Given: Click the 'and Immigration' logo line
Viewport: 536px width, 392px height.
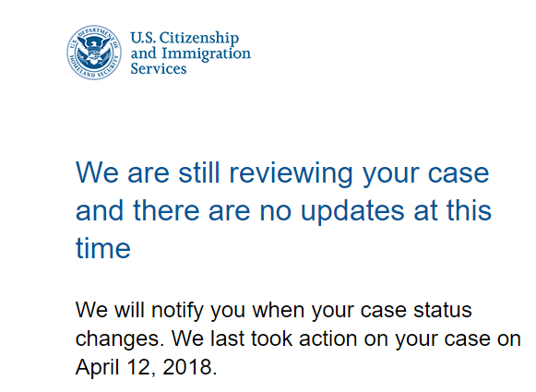Looking at the screenshot, I should tap(191, 53).
